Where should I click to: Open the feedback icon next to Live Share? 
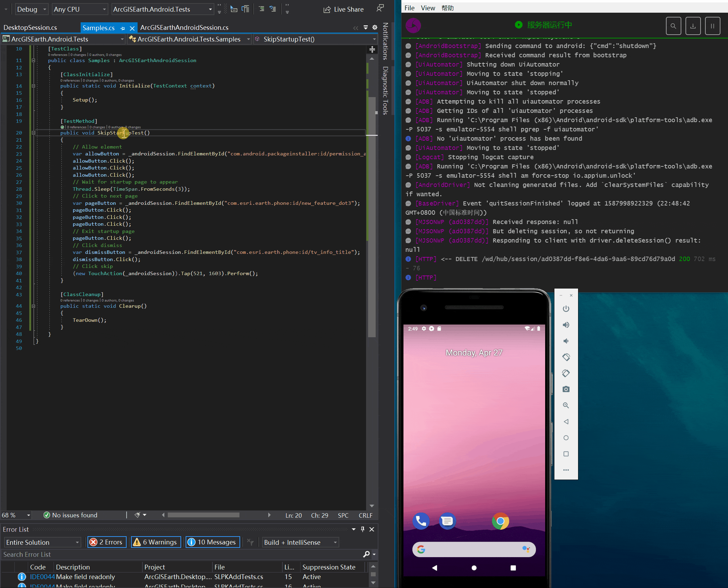pos(380,8)
